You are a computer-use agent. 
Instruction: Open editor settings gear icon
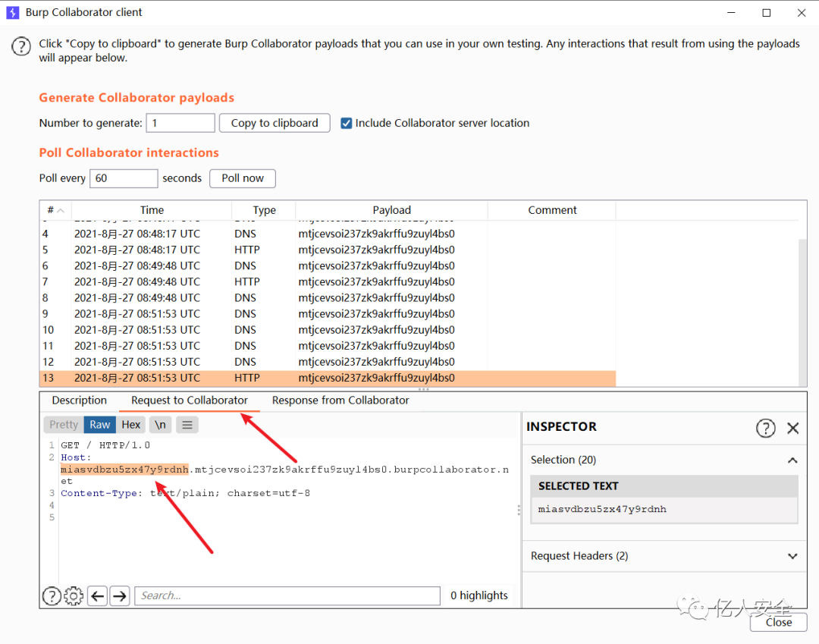(x=74, y=595)
